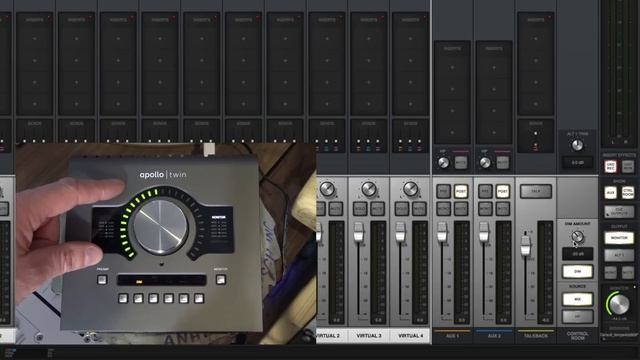This screenshot has height=360, width=640.
Task: Click the AUX 1 return level knob
Action: [x=443, y=162]
